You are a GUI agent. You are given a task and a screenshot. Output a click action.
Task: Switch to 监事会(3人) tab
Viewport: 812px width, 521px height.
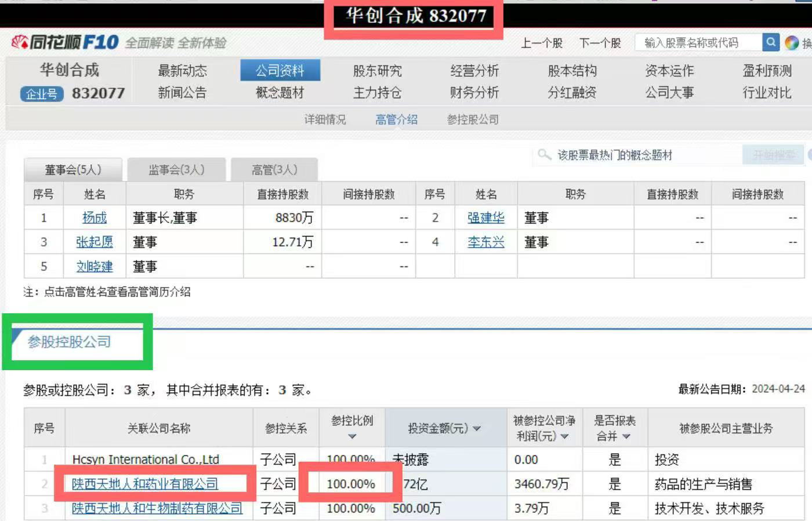[x=176, y=169]
